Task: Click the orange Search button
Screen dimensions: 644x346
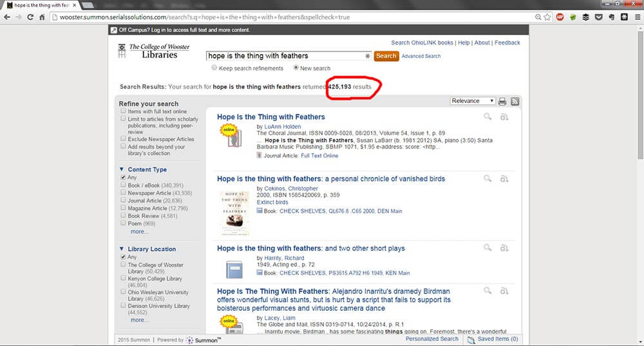Action: coord(386,56)
